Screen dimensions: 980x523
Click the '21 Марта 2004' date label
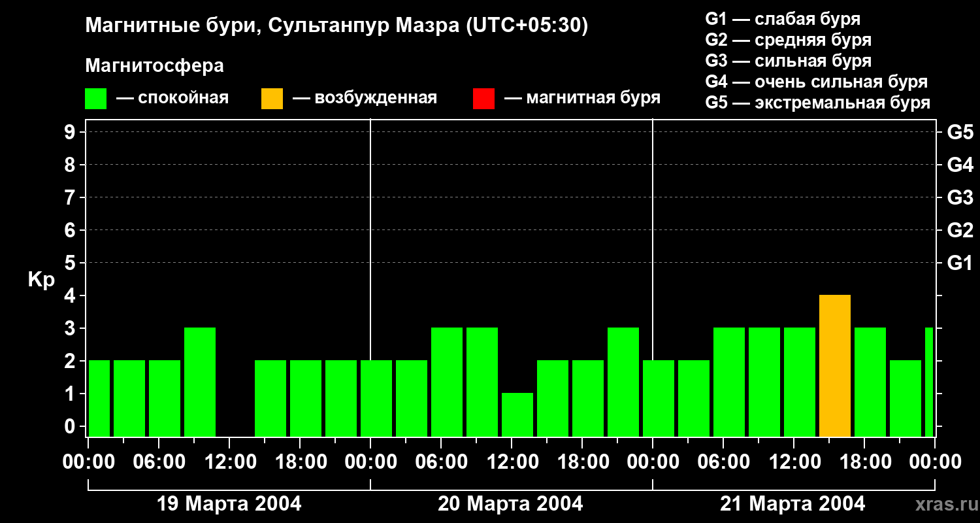[x=792, y=504]
